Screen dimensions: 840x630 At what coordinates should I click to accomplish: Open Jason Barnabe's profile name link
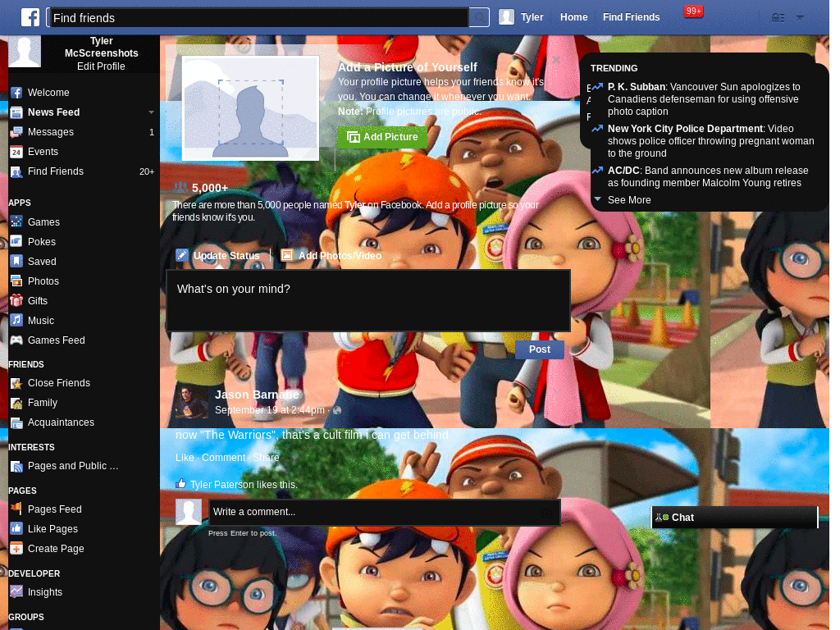coord(257,395)
